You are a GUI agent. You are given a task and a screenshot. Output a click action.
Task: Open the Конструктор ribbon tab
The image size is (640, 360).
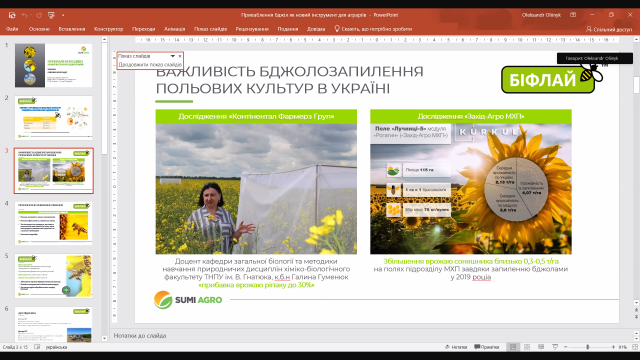[109, 29]
